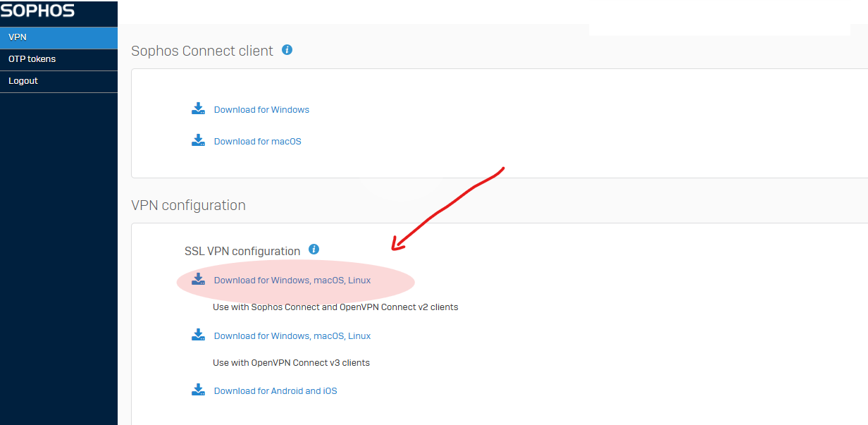Click download icon for OpenVPN v2 configuration
Screen dimensions: 868x425
198,279
